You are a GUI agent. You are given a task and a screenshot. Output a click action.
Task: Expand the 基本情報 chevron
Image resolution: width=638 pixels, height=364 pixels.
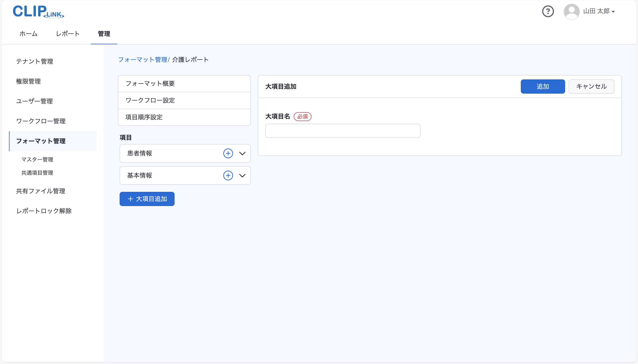pos(242,175)
